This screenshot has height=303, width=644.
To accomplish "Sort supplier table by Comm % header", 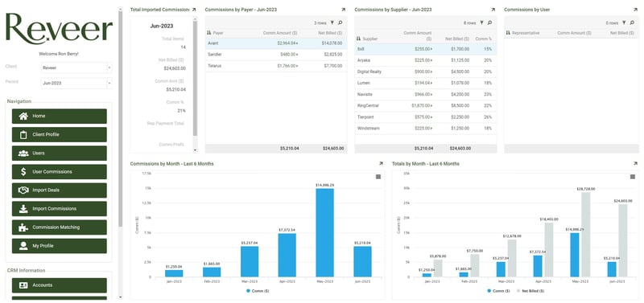I will (x=484, y=39).
